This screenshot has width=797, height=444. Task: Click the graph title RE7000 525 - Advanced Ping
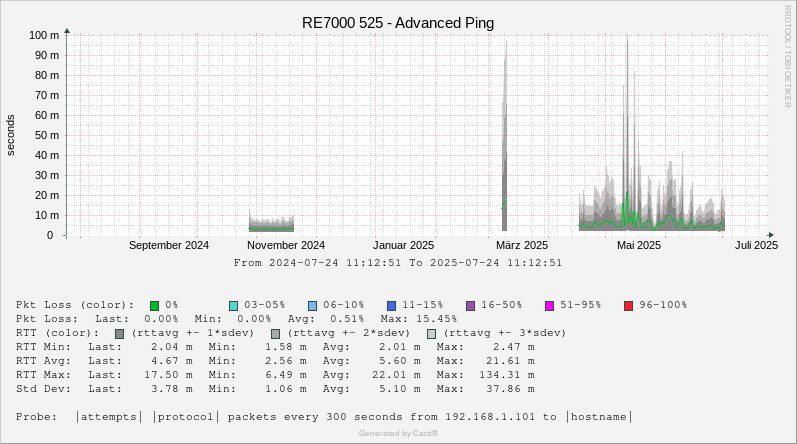398,23
